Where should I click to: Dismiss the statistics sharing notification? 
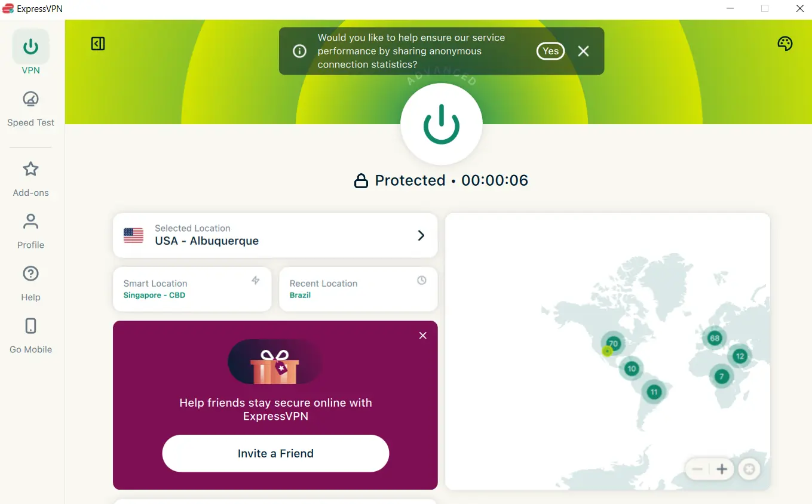[x=584, y=51]
